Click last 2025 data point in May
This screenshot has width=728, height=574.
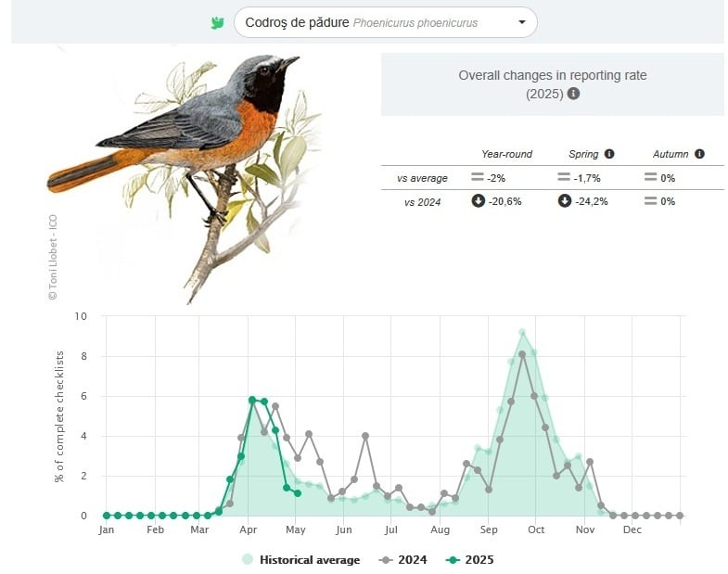click(x=298, y=493)
